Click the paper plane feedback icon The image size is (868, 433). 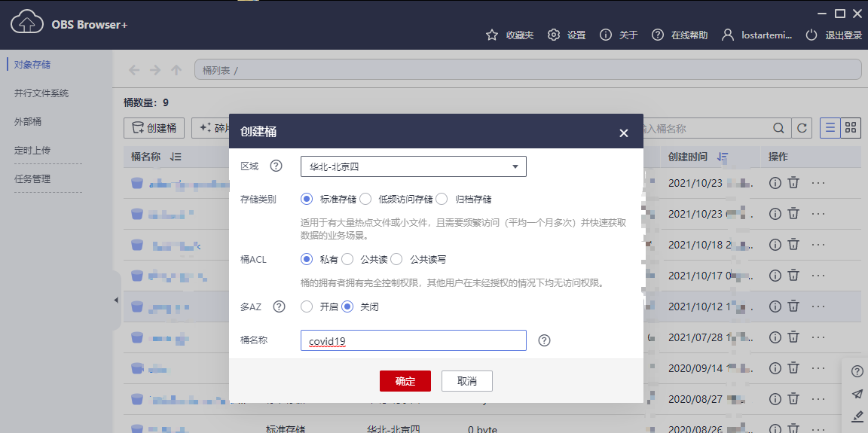point(857,394)
